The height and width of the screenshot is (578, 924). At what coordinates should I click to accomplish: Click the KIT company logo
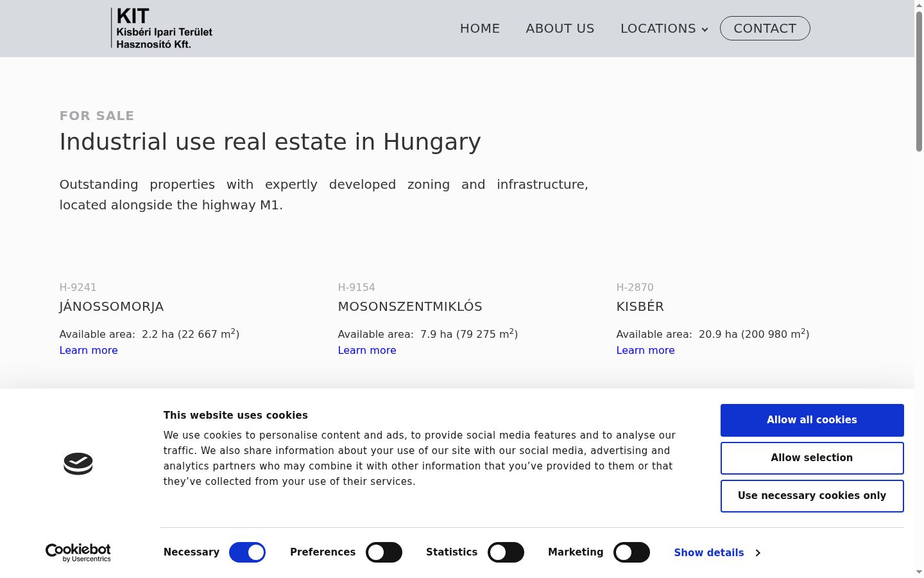click(x=162, y=28)
